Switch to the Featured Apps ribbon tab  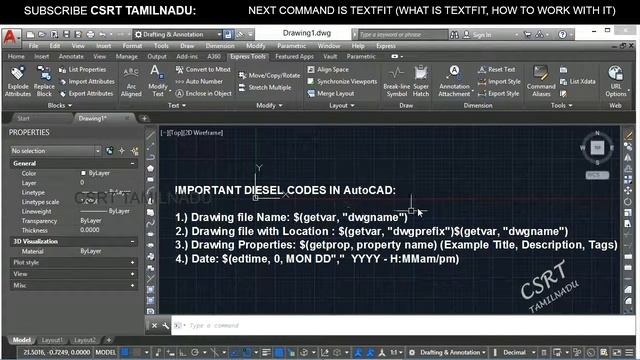[294, 56]
